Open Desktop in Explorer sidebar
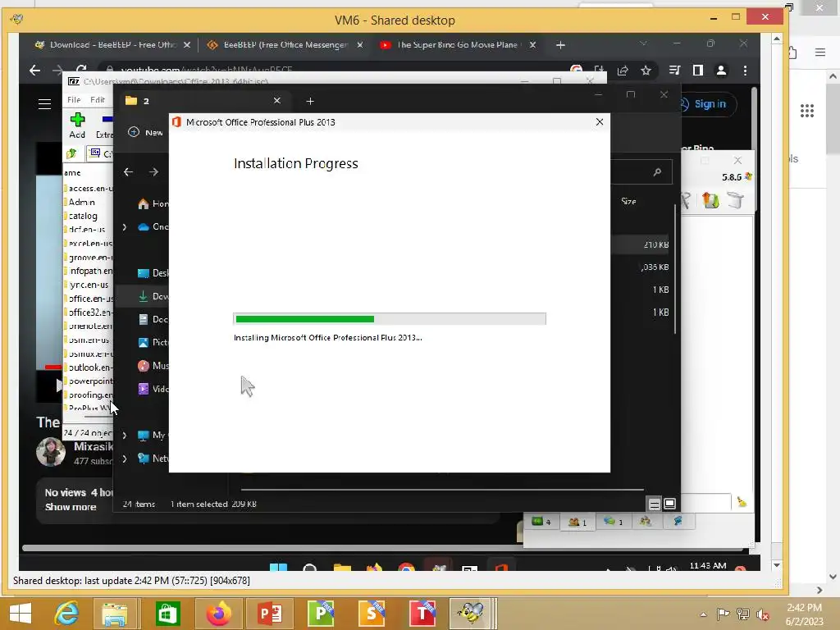Screen dimensions: 840x630 [153, 273]
